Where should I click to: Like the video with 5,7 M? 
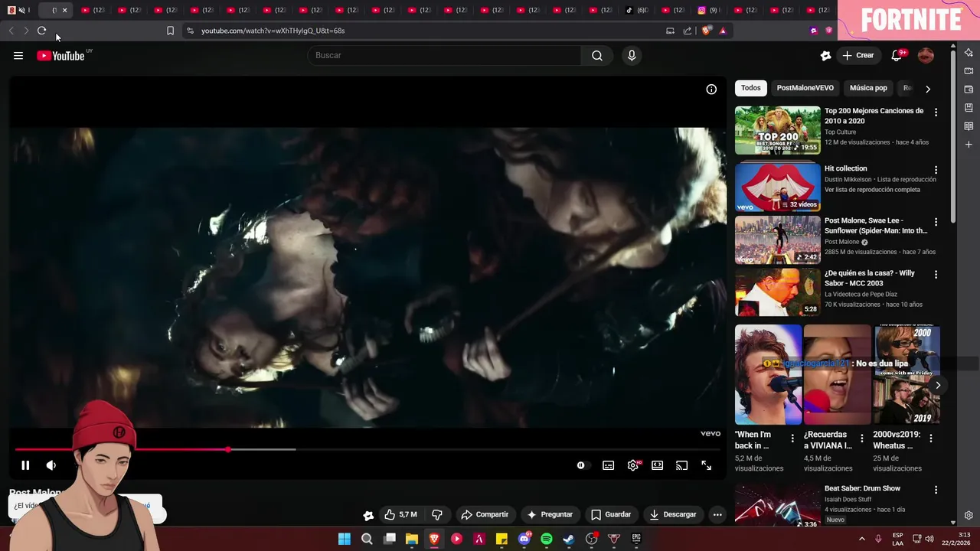[x=402, y=514]
